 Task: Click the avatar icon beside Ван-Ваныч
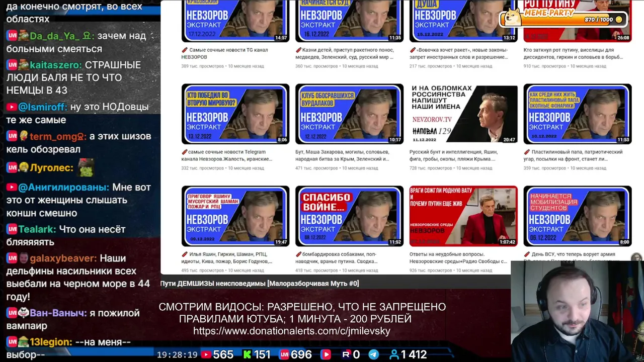(23, 313)
